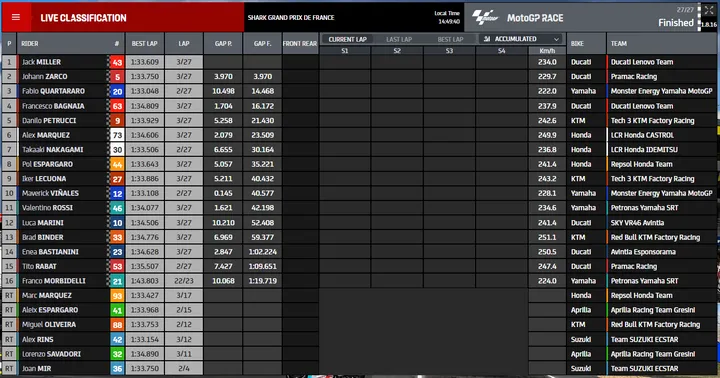Select rider Maverick VIÑALES
The height and width of the screenshot is (378, 720).
(x=51, y=193)
